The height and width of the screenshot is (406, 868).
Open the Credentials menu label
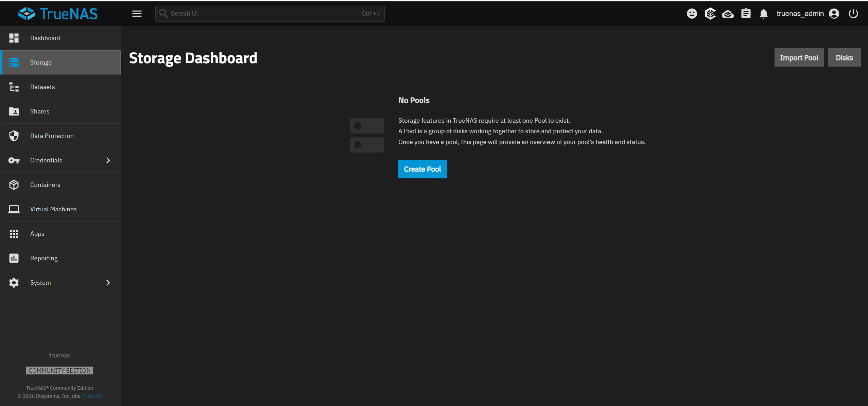coord(46,160)
